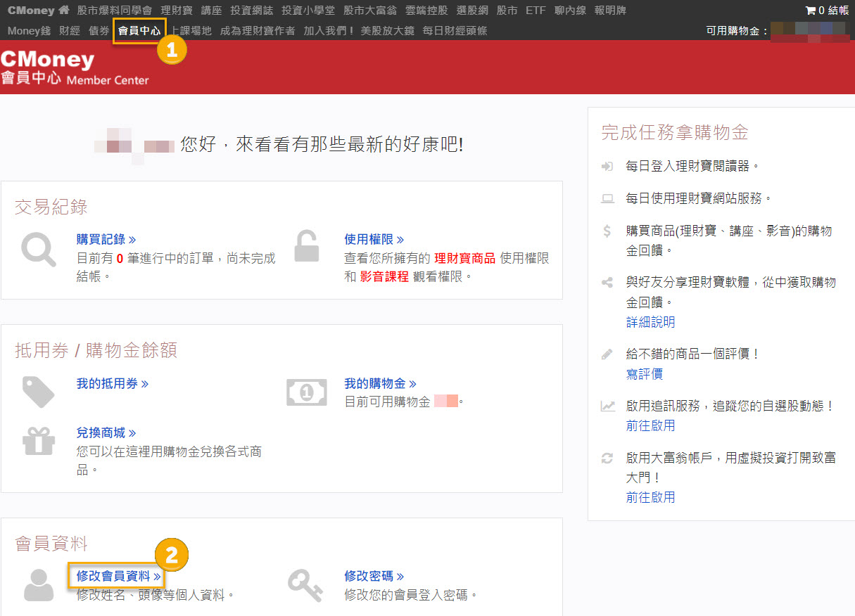
Task: Open the 我的抵用券 link
Action: 113,384
